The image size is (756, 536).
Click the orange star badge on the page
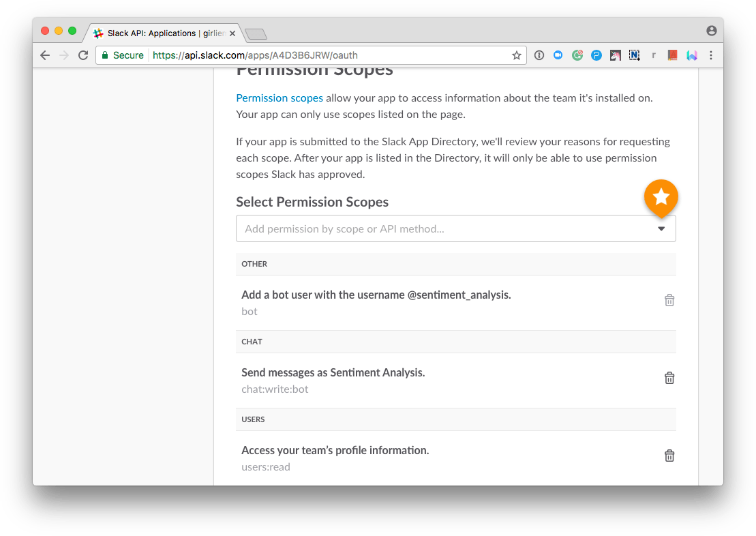click(661, 198)
